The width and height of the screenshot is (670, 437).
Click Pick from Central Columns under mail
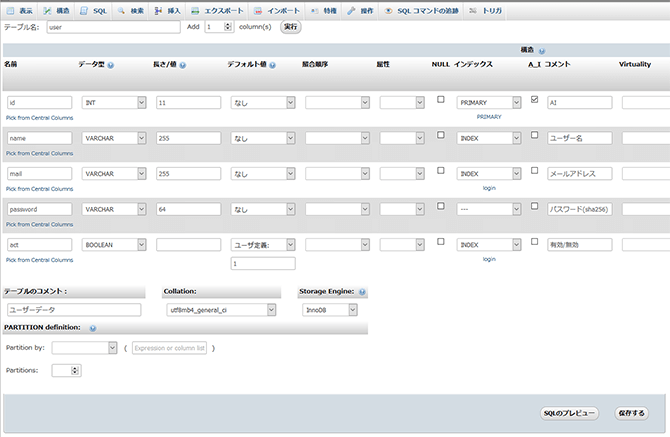coord(39,189)
